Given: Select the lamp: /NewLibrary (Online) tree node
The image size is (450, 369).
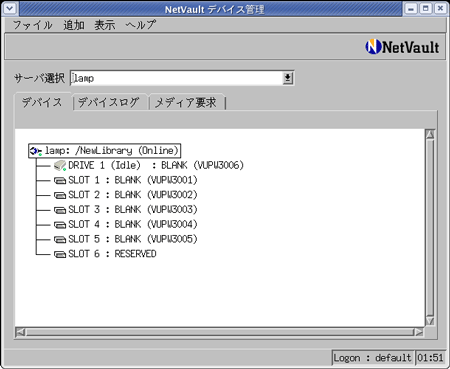Looking at the screenshot, I should click(x=104, y=151).
